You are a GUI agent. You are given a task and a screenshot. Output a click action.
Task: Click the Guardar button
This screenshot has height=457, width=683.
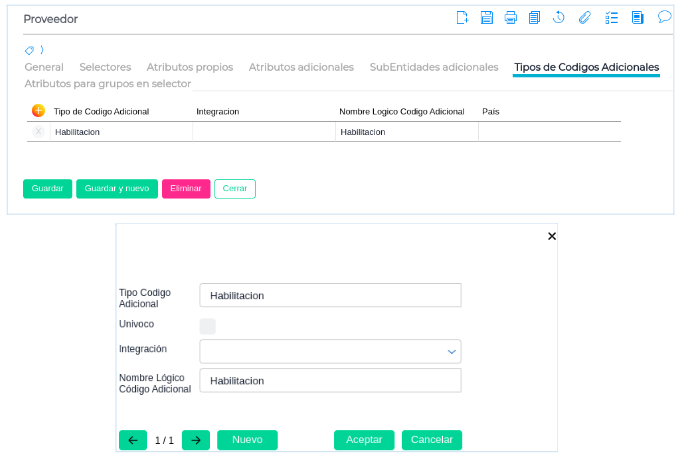pos(47,189)
